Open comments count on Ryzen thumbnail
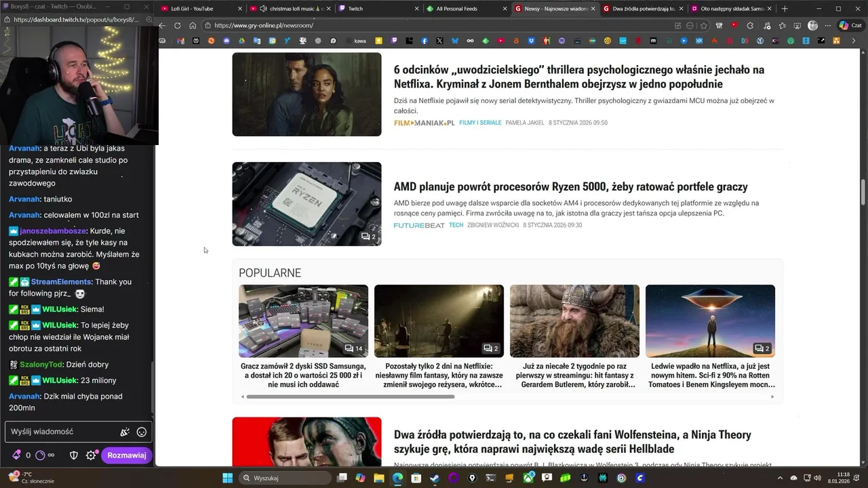The image size is (868, 488). pos(368,237)
